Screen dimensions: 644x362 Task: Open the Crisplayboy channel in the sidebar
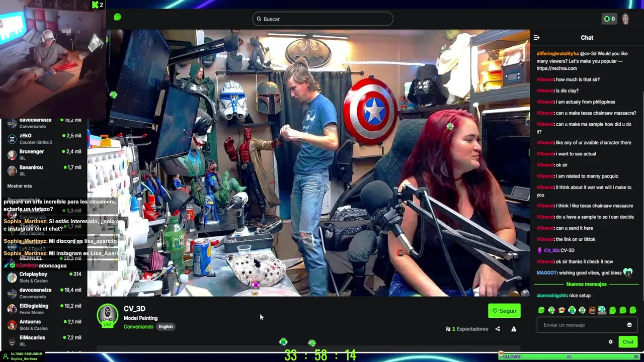[x=44, y=277]
